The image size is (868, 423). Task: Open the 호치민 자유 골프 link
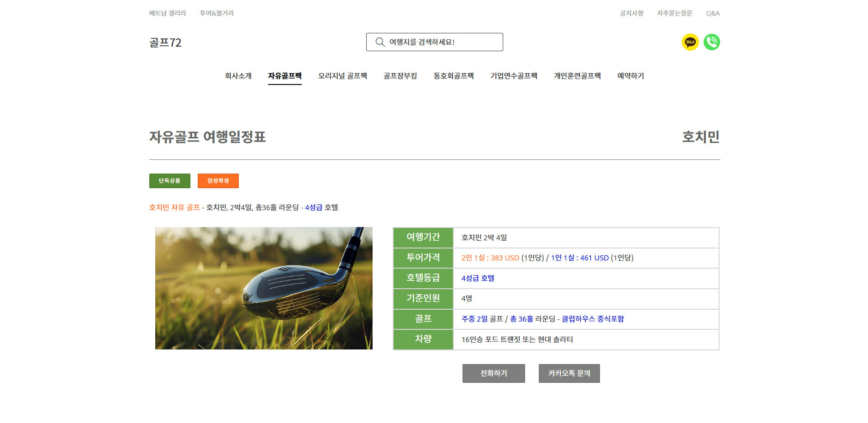[x=175, y=207]
